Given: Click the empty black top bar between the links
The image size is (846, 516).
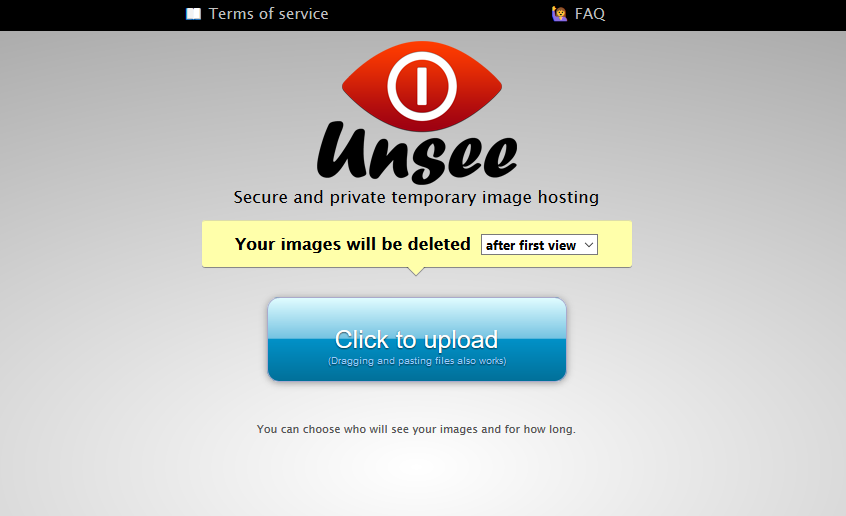Looking at the screenshot, I should pyautogui.click(x=440, y=14).
